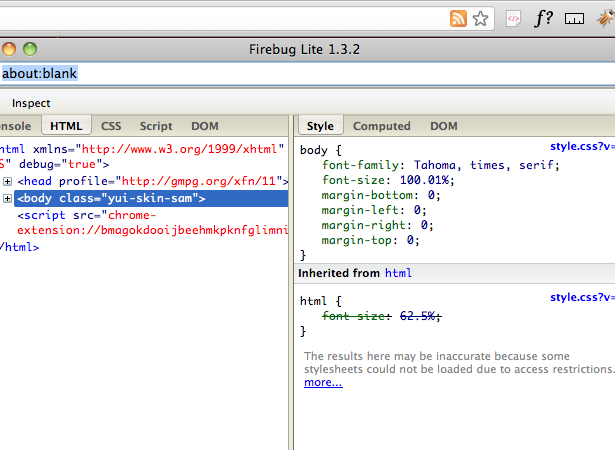The height and width of the screenshot is (450, 615).
Task: Click the closing /html> tag
Action: tap(20, 247)
